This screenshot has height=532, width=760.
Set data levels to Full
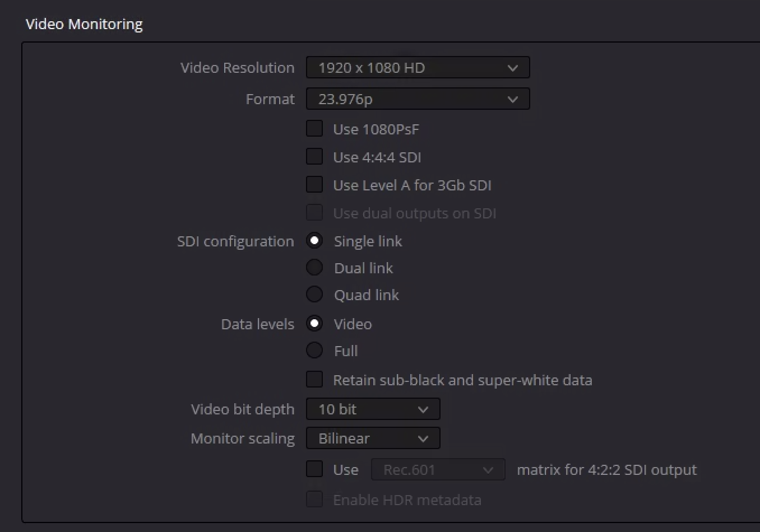tap(314, 351)
